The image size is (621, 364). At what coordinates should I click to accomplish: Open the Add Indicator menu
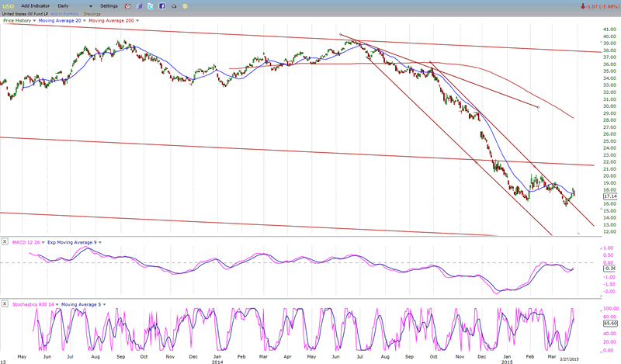pyautogui.click(x=35, y=5)
